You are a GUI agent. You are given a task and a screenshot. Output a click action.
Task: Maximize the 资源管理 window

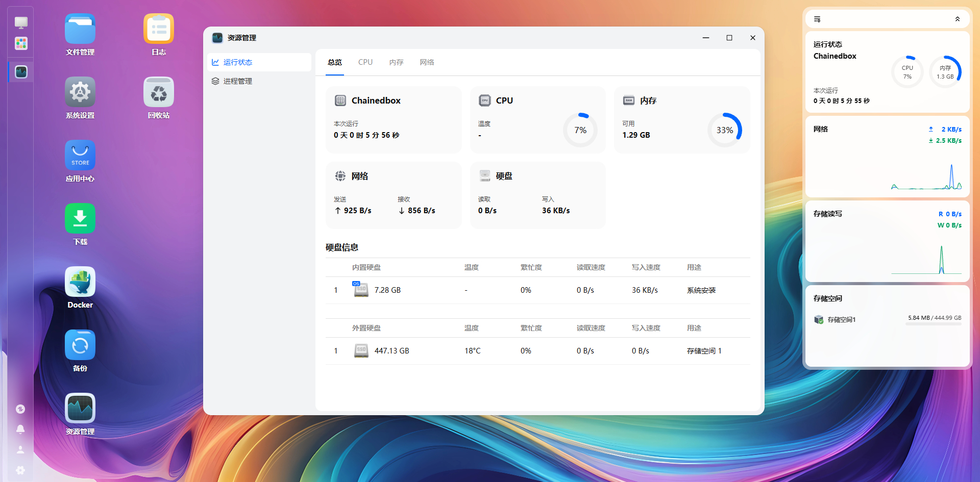(x=729, y=38)
